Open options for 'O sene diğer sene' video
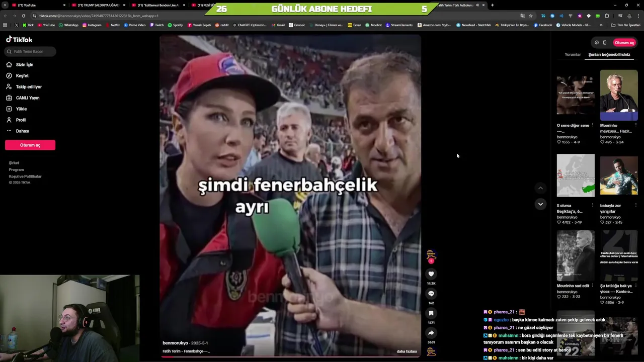 click(x=592, y=125)
